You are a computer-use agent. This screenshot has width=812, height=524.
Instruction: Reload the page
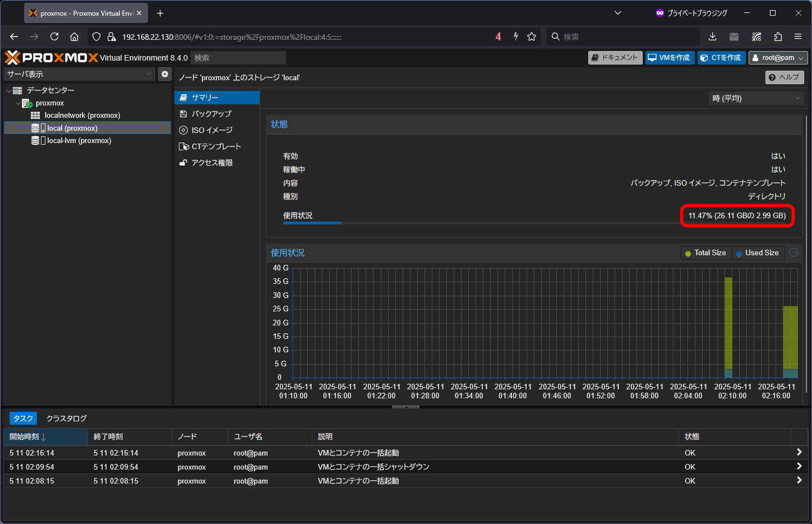pos(54,36)
